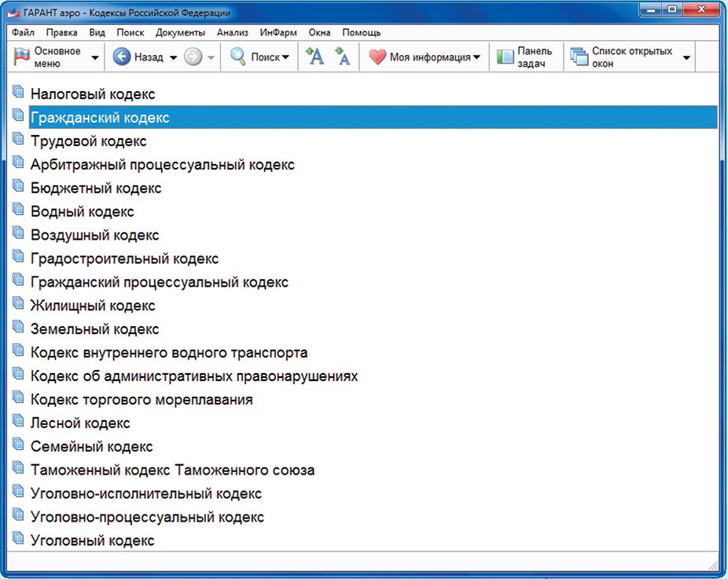Viewport: 728px width, 579px height.
Task: Click the document icon beside Налоговый кодекс
Action: (x=18, y=92)
